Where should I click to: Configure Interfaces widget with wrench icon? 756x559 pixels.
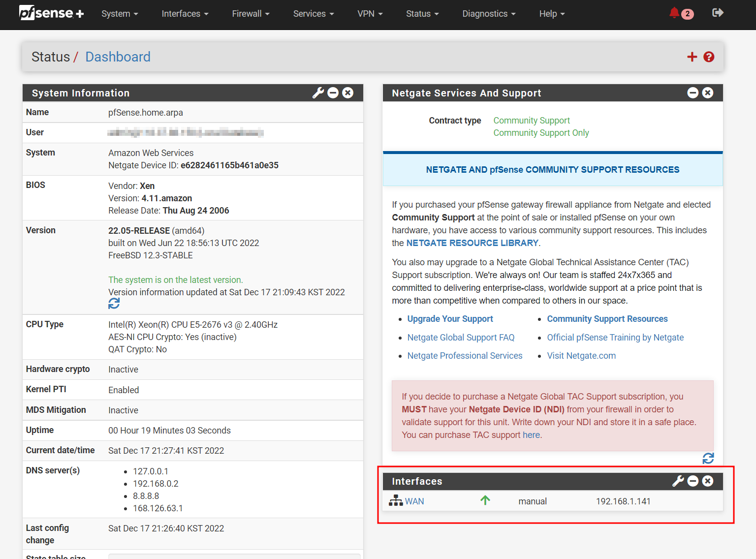tap(678, 481)
